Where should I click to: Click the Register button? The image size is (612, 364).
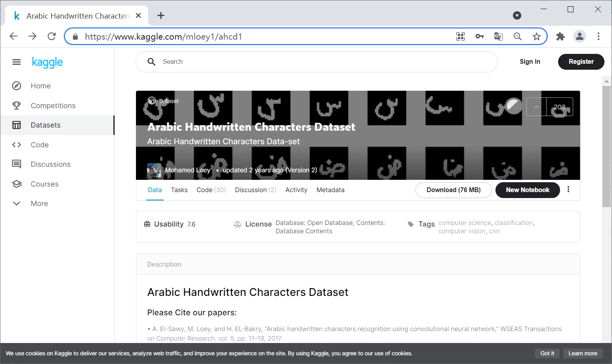click(x=581, y=62)
